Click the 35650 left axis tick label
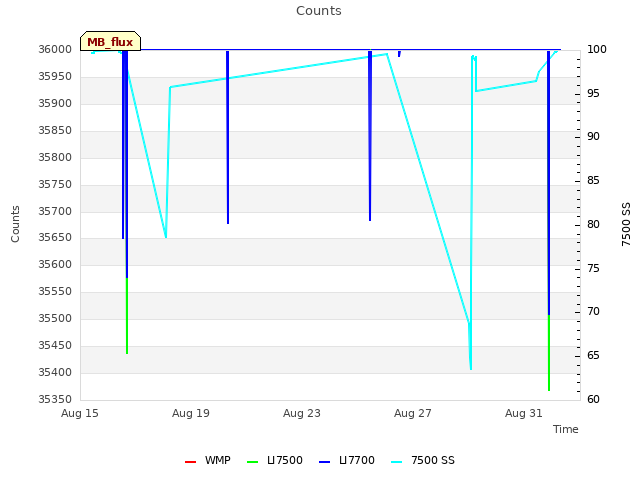Screen dimensions: 640x480 click(55, 238)
